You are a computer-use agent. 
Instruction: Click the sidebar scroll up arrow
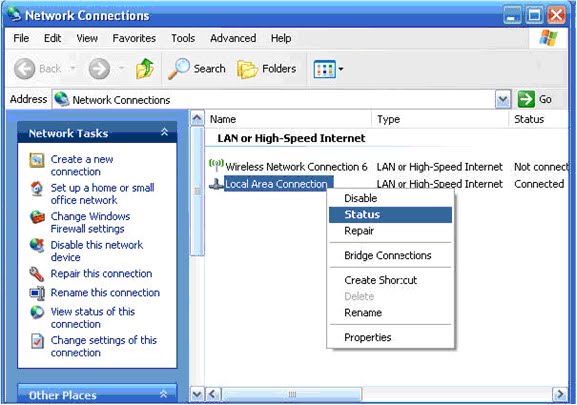point(197,118)
